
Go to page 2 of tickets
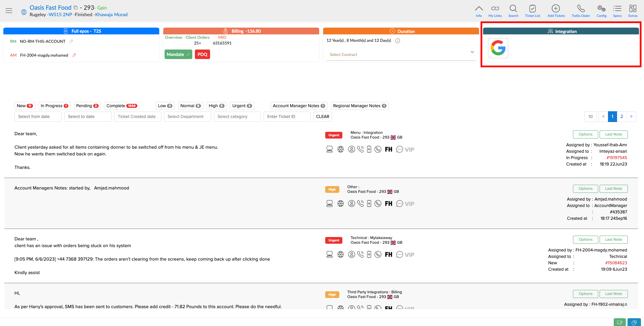coord(621,117)
